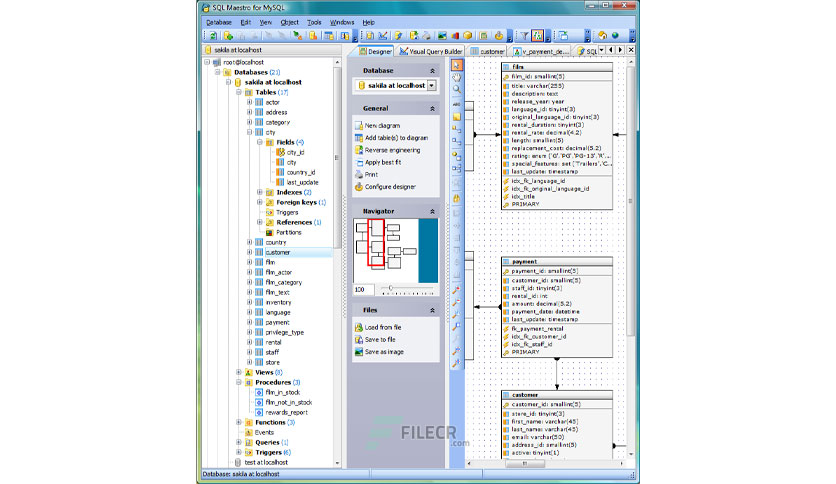
Task: Expand the Indexes node under city
Action: [260, 192]
